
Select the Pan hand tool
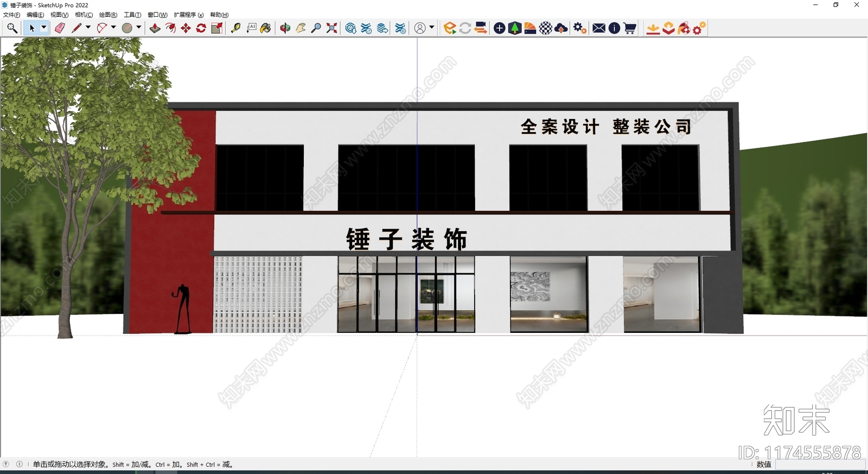tap(301, 28)
